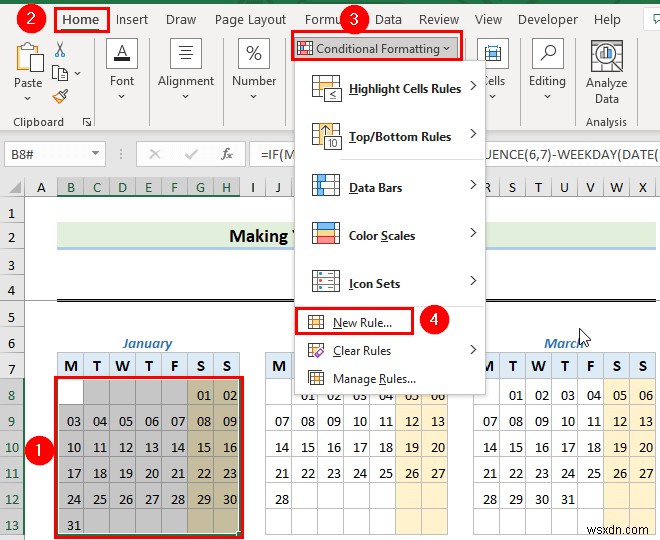Open the Name Box dropdown arrow
Image resolution: width=660 pixels, height=540 pixels.
coord(96,154)
